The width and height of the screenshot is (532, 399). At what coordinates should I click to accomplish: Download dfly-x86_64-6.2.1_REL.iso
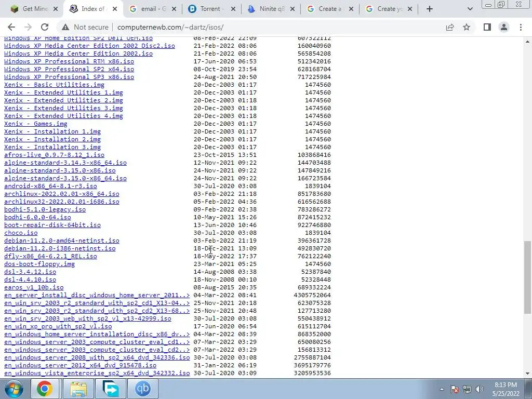click(x=50, y=257)
